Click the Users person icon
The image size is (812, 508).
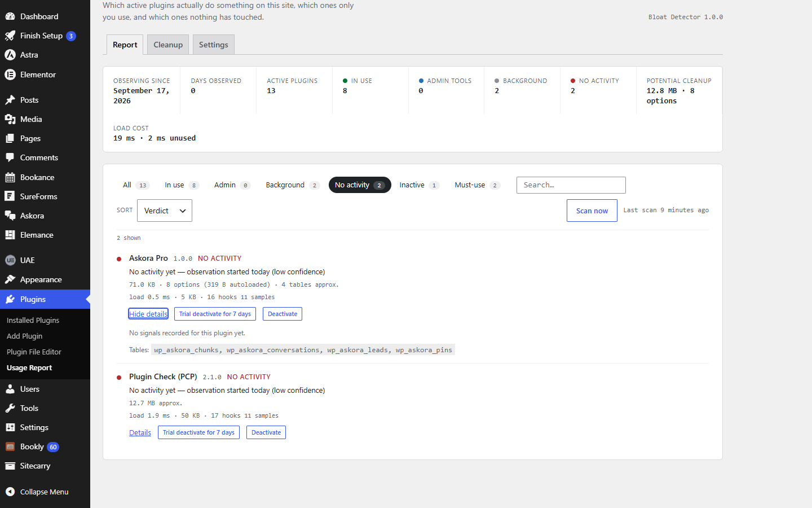(x=10, y=389)
